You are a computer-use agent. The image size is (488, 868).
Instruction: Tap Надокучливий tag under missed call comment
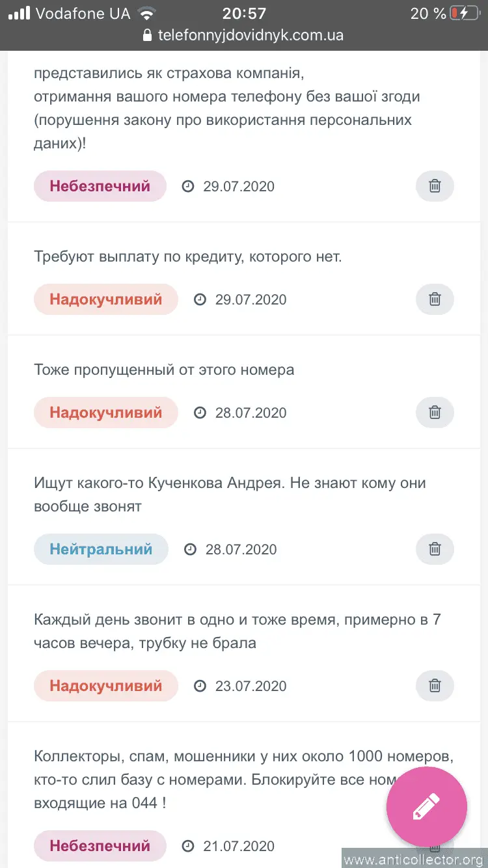click(x=105, y=413)
